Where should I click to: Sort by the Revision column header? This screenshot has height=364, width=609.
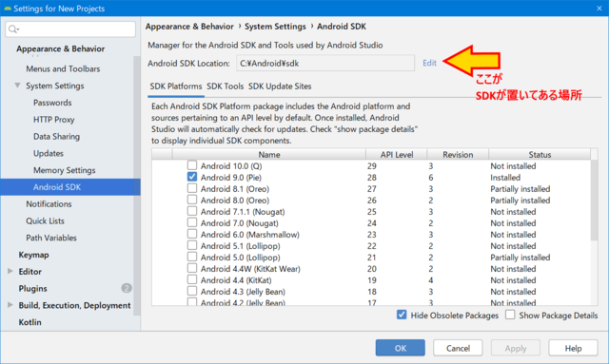[458, 154]
